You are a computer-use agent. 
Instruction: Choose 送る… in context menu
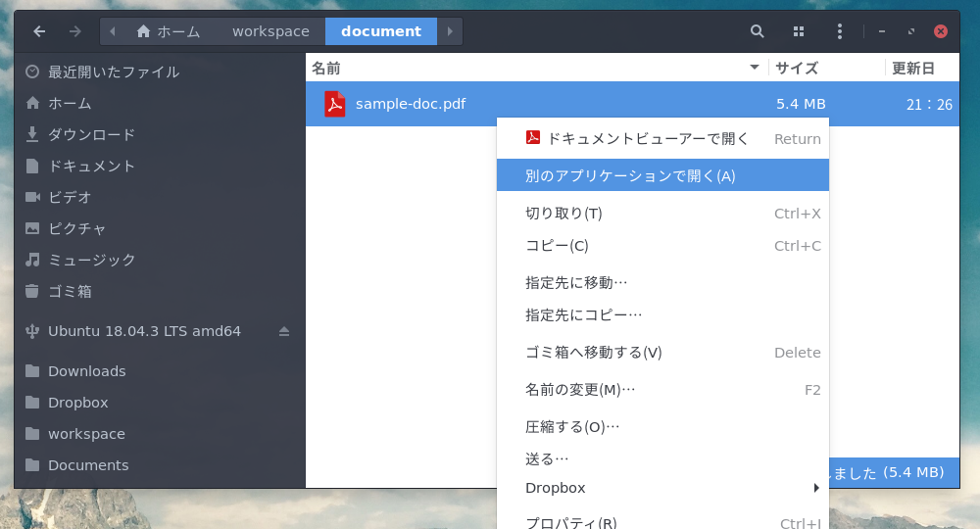click(662, 459)
